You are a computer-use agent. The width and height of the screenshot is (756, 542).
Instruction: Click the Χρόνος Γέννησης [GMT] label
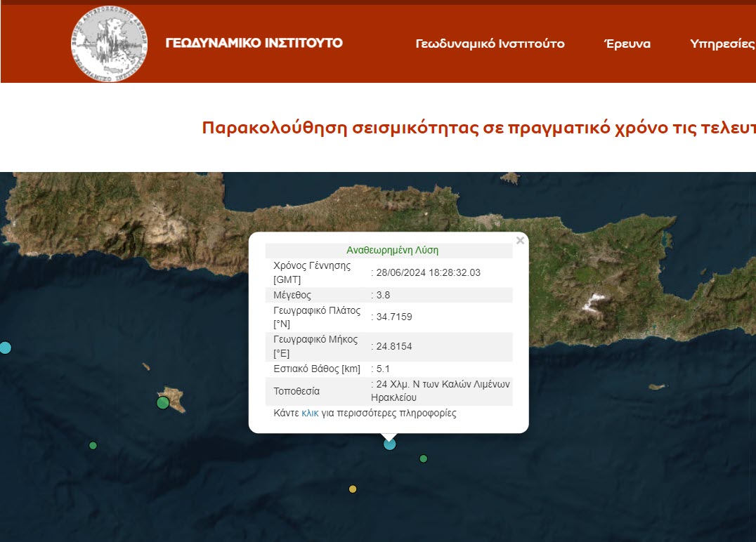coord(312,272)
